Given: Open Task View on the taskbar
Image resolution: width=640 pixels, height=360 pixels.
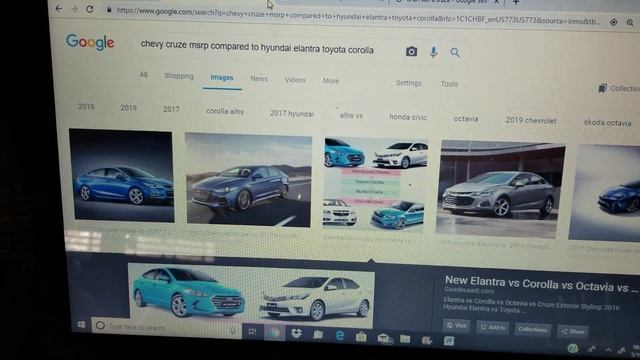Looking at the screenshot, I should pos(252,332).
